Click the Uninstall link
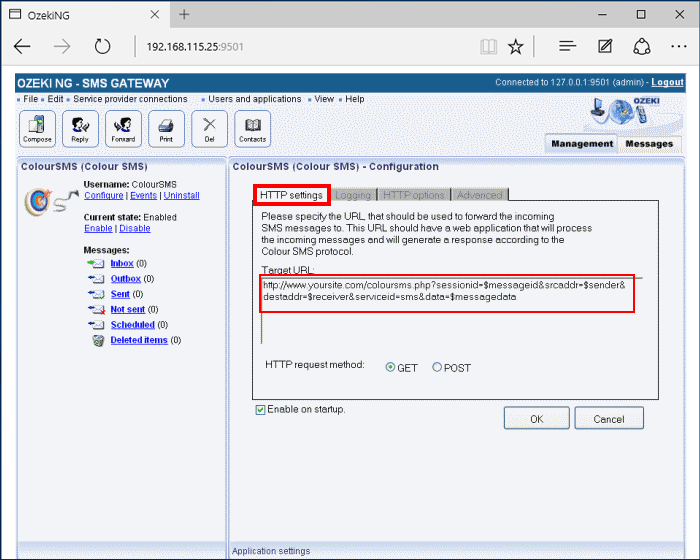Screen dimensions: 700x560 (x=181, y=196)
